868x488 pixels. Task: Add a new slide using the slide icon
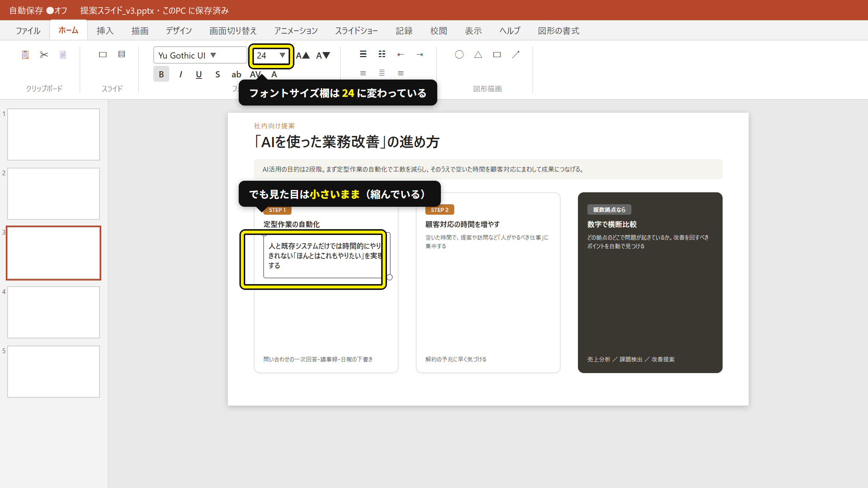[103, 55]
